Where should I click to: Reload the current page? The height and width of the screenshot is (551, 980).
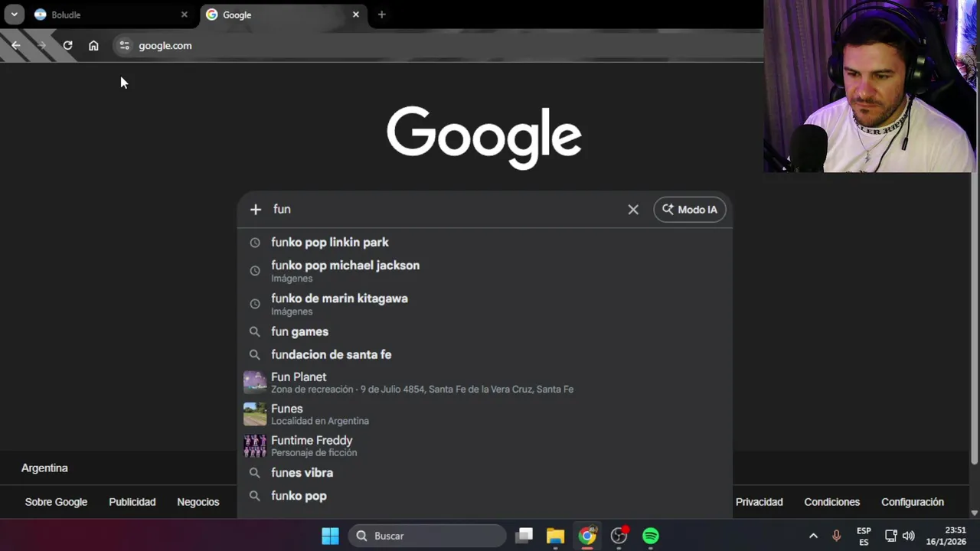click(67, 45)
